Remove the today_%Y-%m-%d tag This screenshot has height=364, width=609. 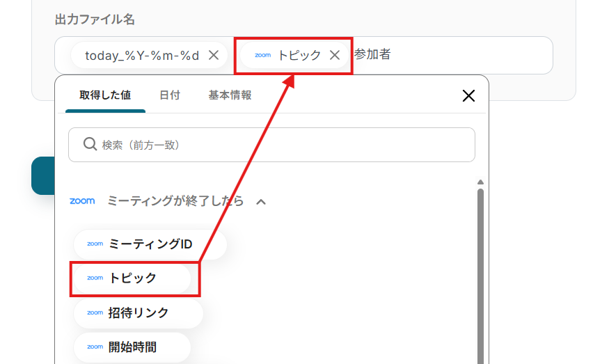click(x=214, y=55)
